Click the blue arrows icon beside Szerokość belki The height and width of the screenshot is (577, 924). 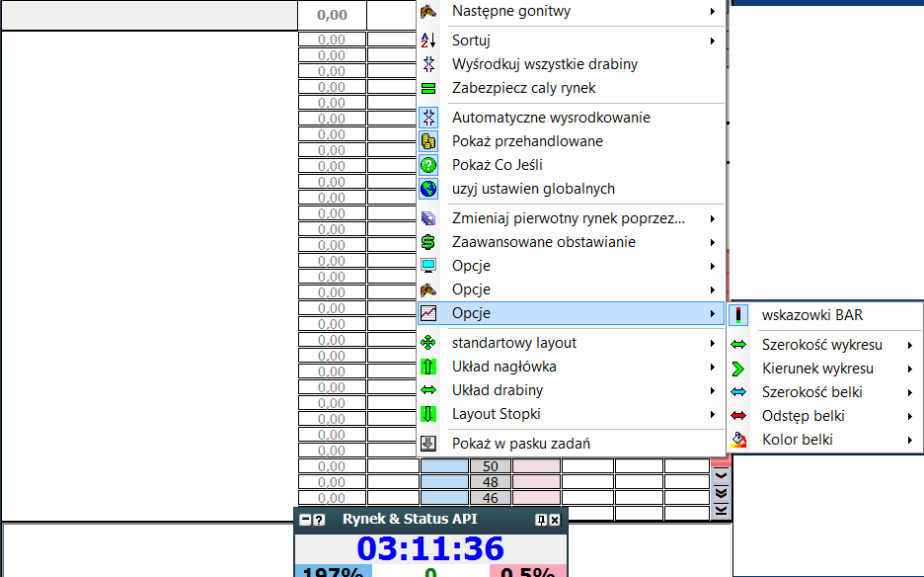(x=738, y=392)
